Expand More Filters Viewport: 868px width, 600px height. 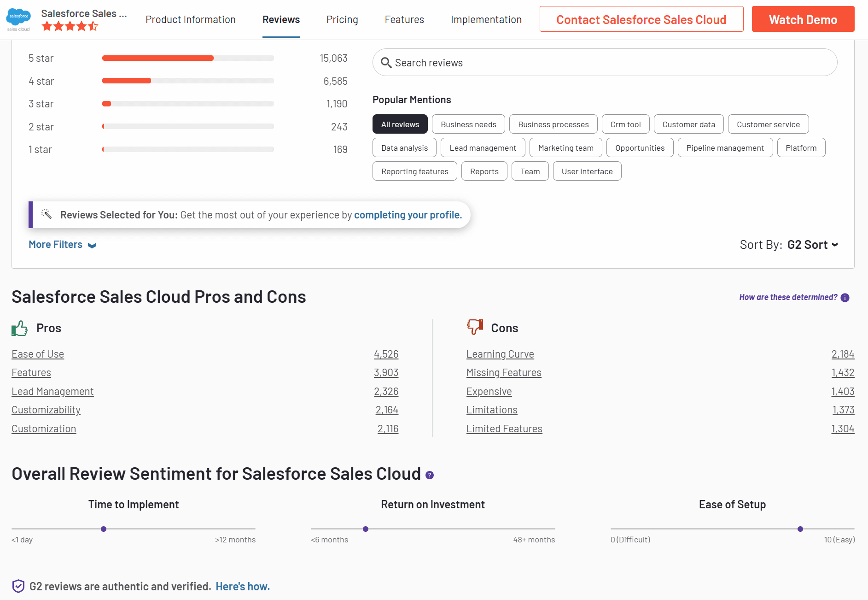point(62,244)
